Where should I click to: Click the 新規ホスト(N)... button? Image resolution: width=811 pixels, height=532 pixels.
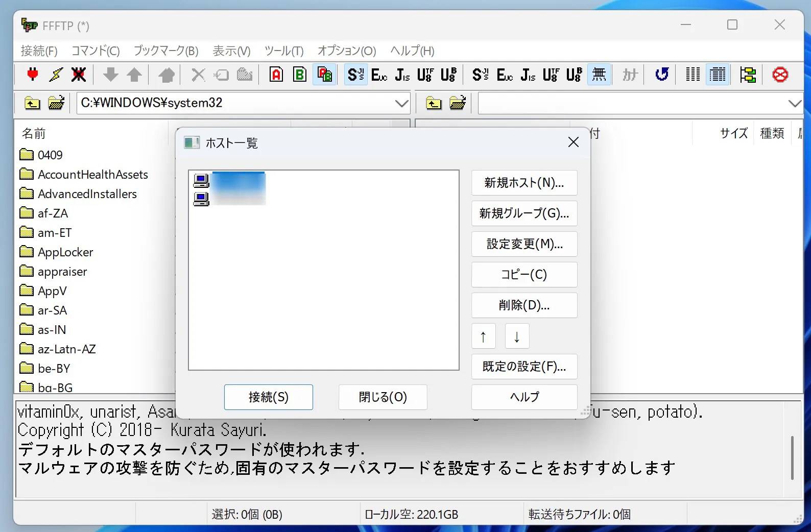click(x=524, y=183)
